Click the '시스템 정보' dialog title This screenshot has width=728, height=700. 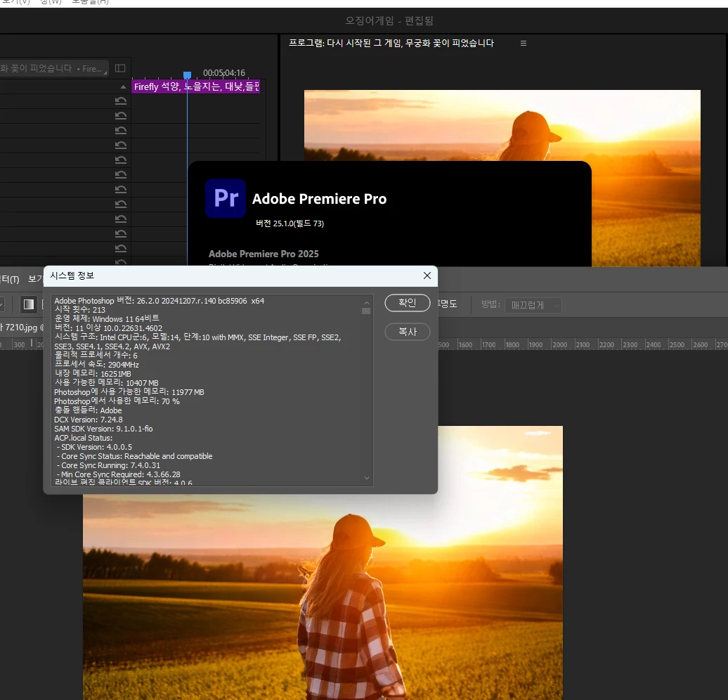[72, 276]
